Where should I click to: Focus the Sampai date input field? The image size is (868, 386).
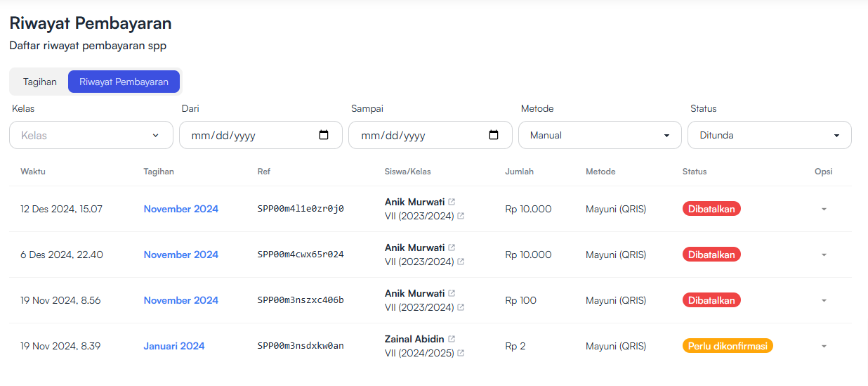click(x=430, y=135)
